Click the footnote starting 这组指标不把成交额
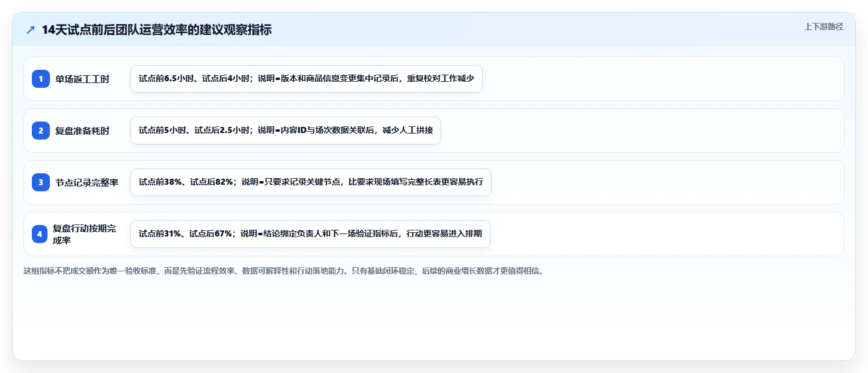The height and width of the screenshot is (373, 868). point(283,271)
